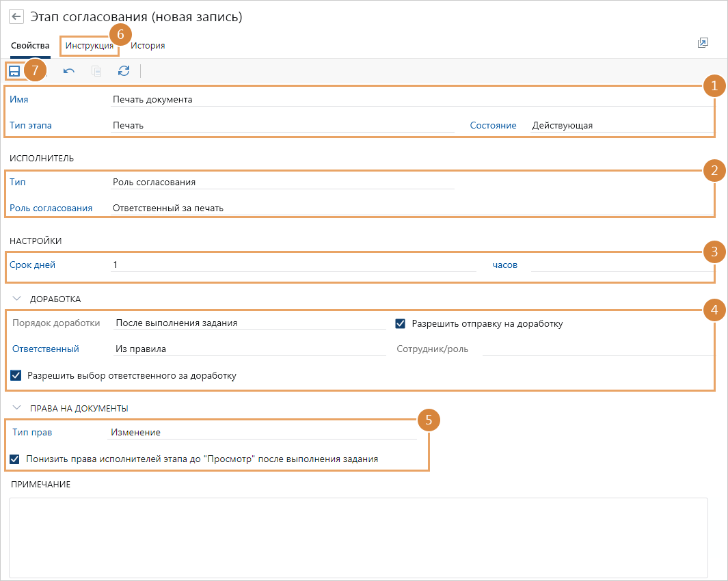Toggle "Разрешить отправку на доработку" checkbox
The image size is (728, 581).
coord(401,323)
